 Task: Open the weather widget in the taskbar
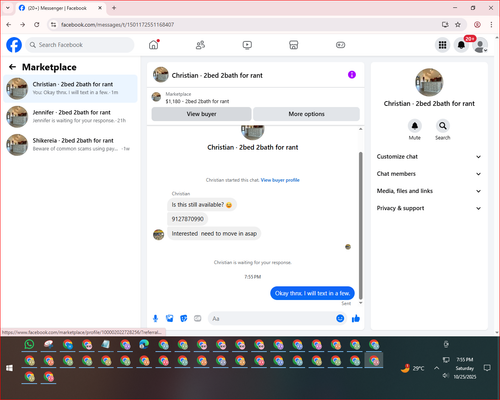coord(413,368)
